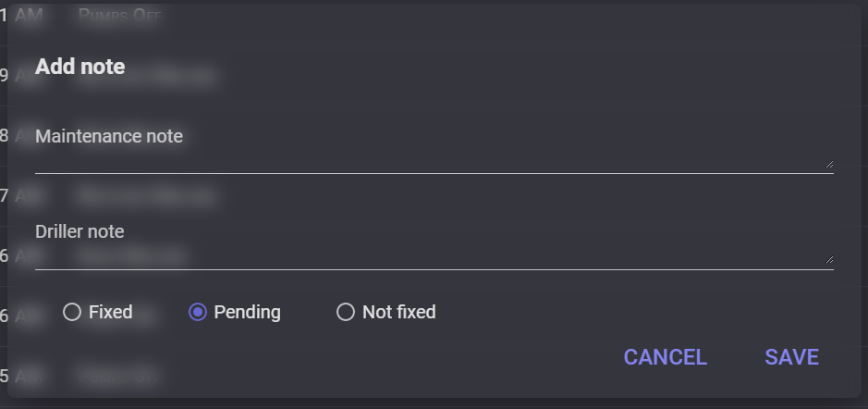Viewport: 868px width, 409px height.
Task: Cancel the Add note dialog
Action: pyautogui.click(x=666, y=357)
